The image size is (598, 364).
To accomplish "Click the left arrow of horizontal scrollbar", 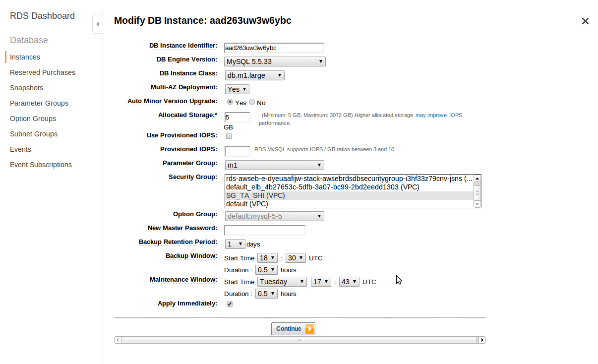I will [x=118, y=340].
